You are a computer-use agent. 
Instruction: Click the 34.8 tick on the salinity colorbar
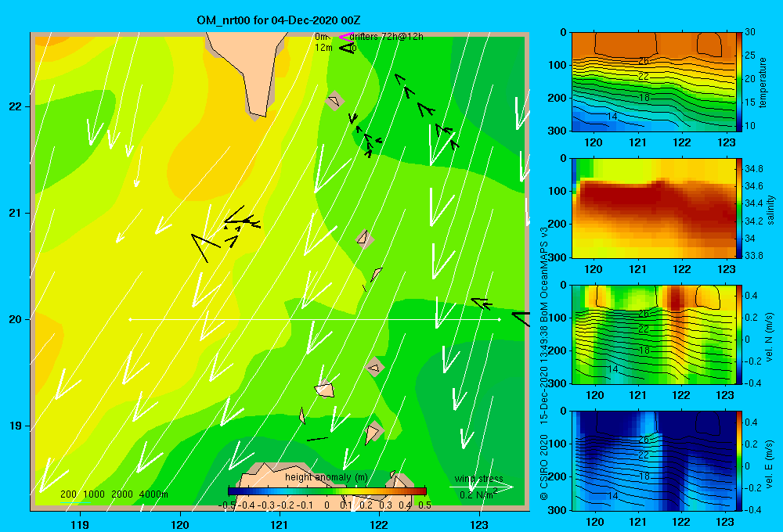pos(753,169)
